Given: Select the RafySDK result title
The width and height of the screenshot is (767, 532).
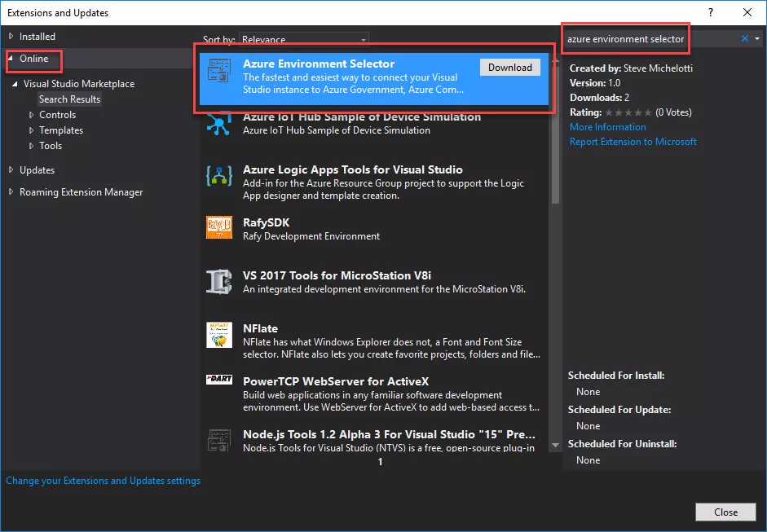Looking at the screenshot, I should tap(266, 222).
